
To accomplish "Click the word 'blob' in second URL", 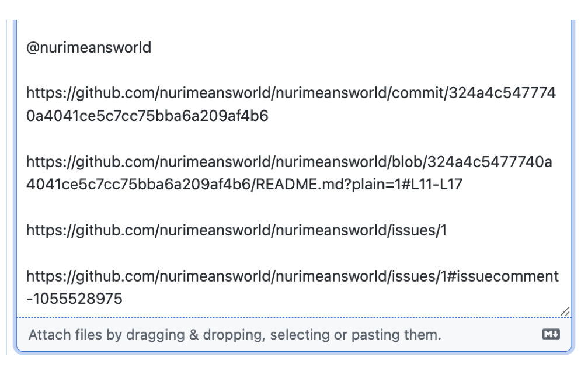I will point(407,162).
